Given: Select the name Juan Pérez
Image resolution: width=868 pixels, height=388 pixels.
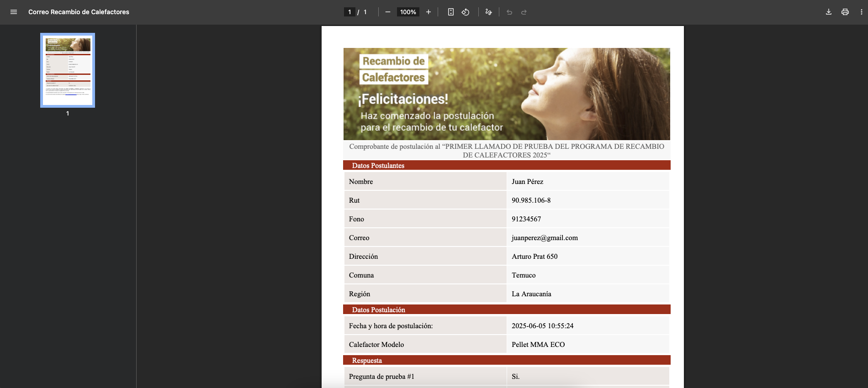Looking at the screenshot, I should point(527,182).
